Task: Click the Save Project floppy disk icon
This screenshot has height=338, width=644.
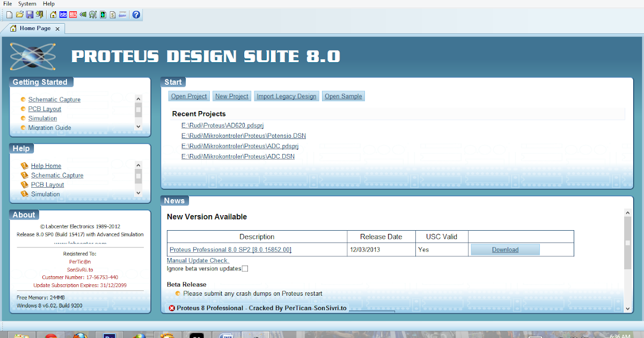Action: [30, 14]
